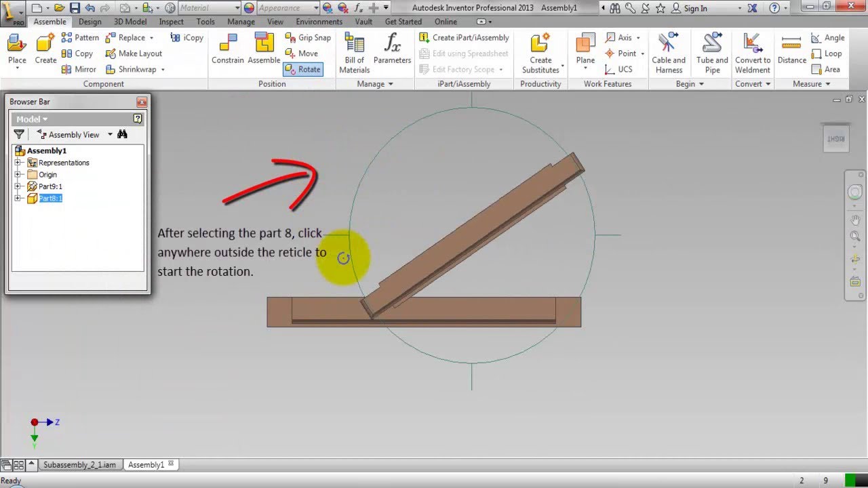Switch to the 3D Model ribbon tab
This screenshot has width=868, height=488.
131,21
